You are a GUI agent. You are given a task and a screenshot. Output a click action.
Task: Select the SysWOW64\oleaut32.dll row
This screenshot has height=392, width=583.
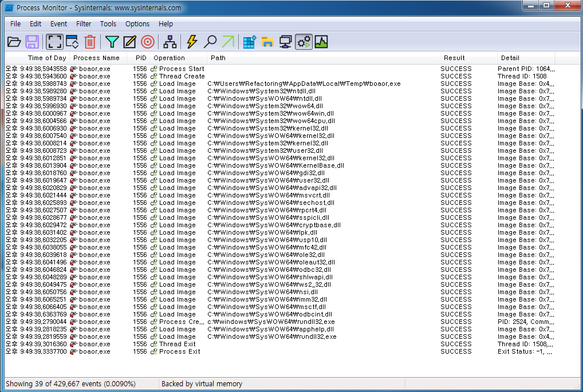[280, 262]
